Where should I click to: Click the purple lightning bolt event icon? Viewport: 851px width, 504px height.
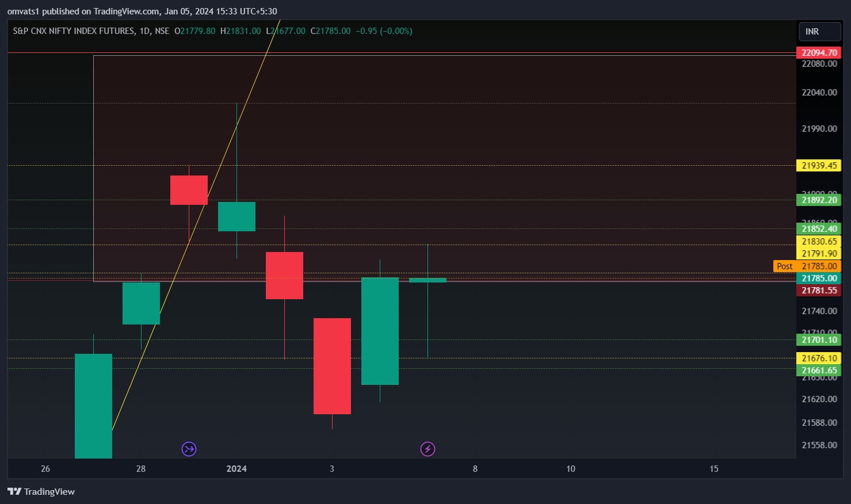(x=428, y=449)
